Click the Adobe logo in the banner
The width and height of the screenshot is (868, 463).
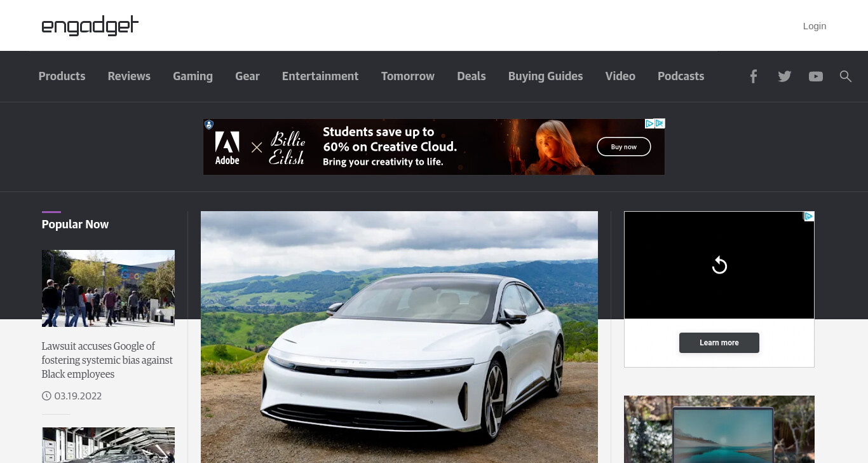coord(227,148)
